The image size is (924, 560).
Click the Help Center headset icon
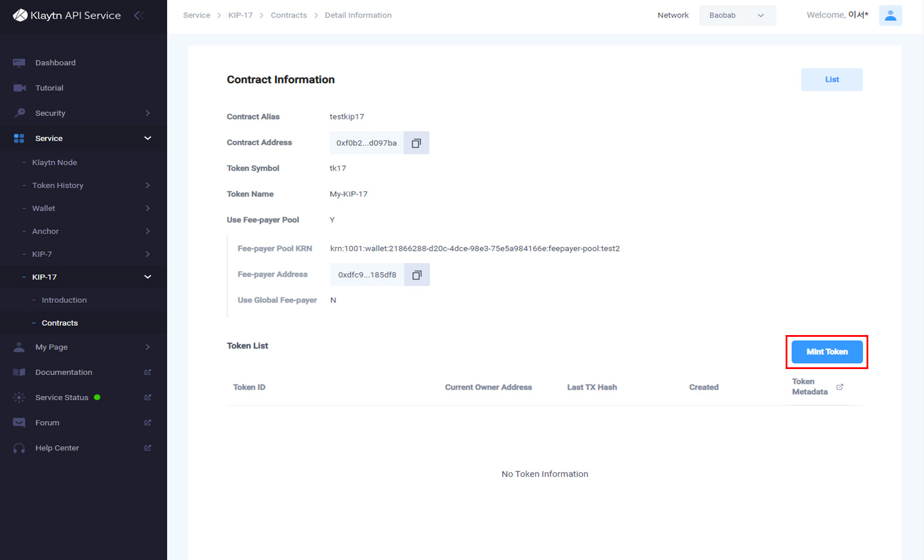[19, 448]
